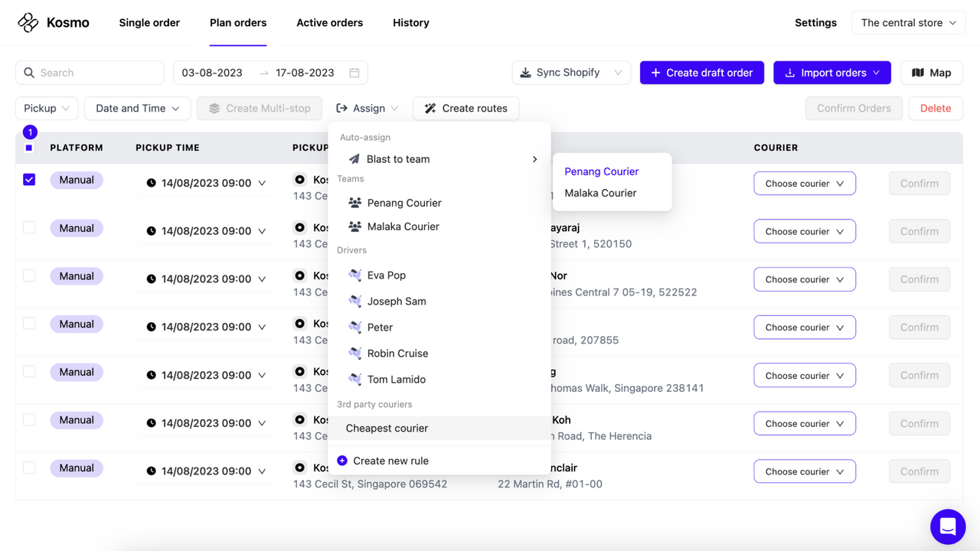This screenshot has height=551, width=980.
Task: Toggle the select-all orders checkbox
Action: coord(29,147)
